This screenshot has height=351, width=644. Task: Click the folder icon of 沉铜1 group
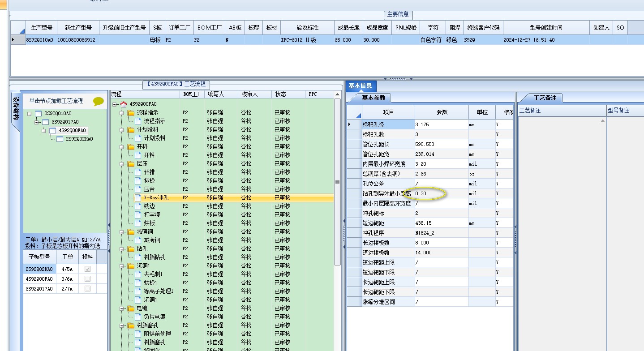(x=131, y=266)
